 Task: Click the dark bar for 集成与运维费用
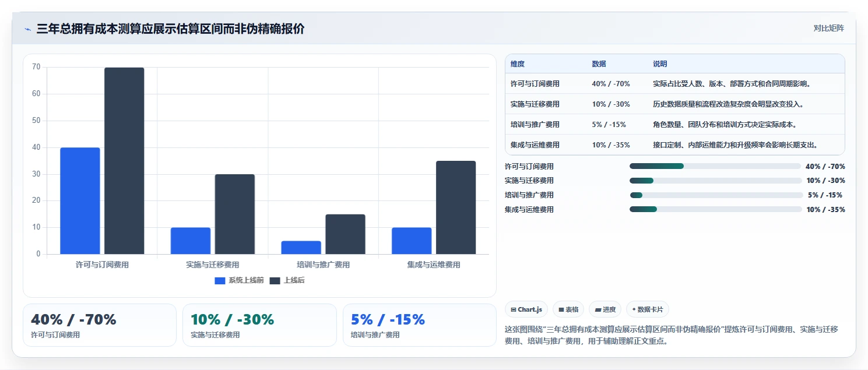point(456,207)
